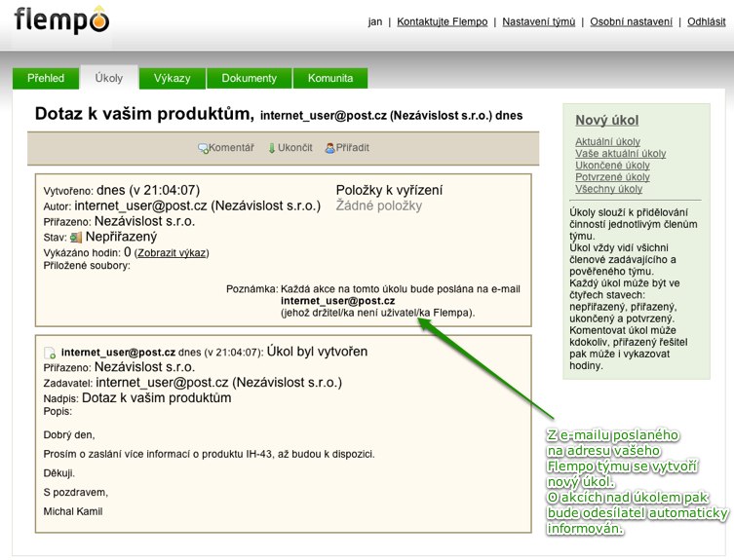
Task: Open Nastavení týmu settings
Action: coord(539,21)
